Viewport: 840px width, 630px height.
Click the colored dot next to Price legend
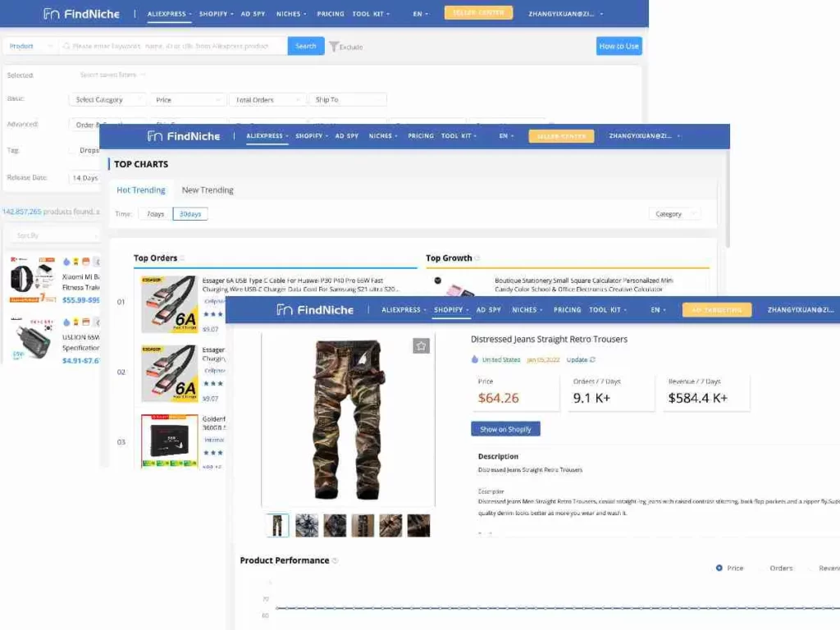click(719, 568)
